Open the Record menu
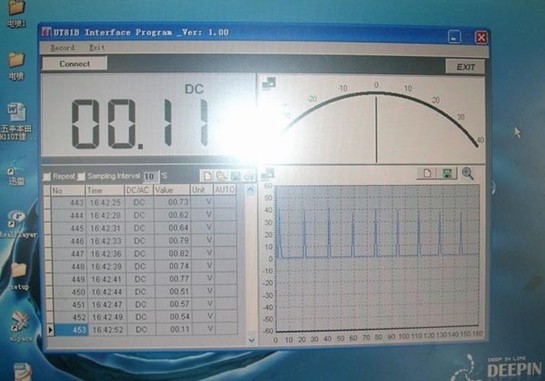The height and width of the screenshot is (381, 545). tap(63, 48)
